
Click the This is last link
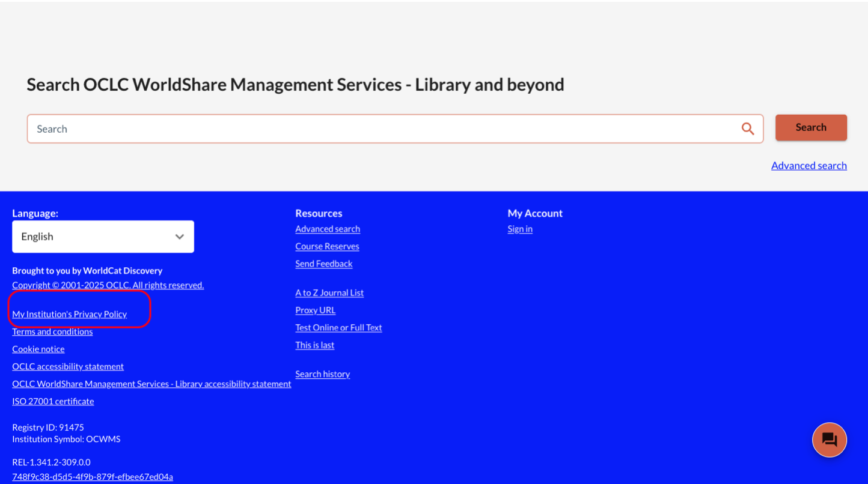click(314, 345)
